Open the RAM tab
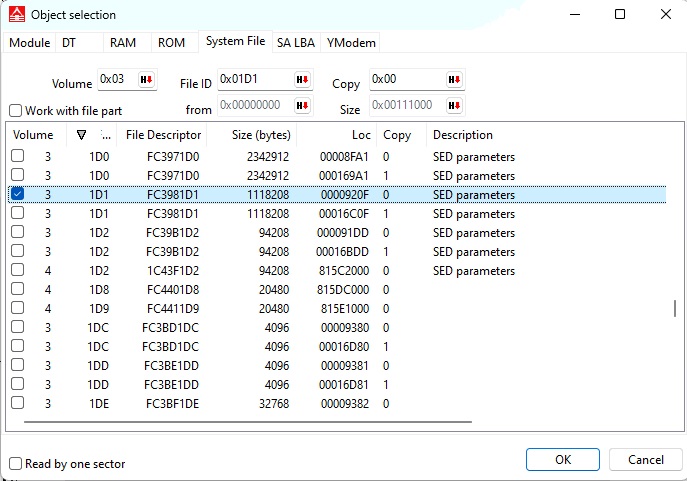This screenshot has height=481, width=687. click(x=127, y=42)
